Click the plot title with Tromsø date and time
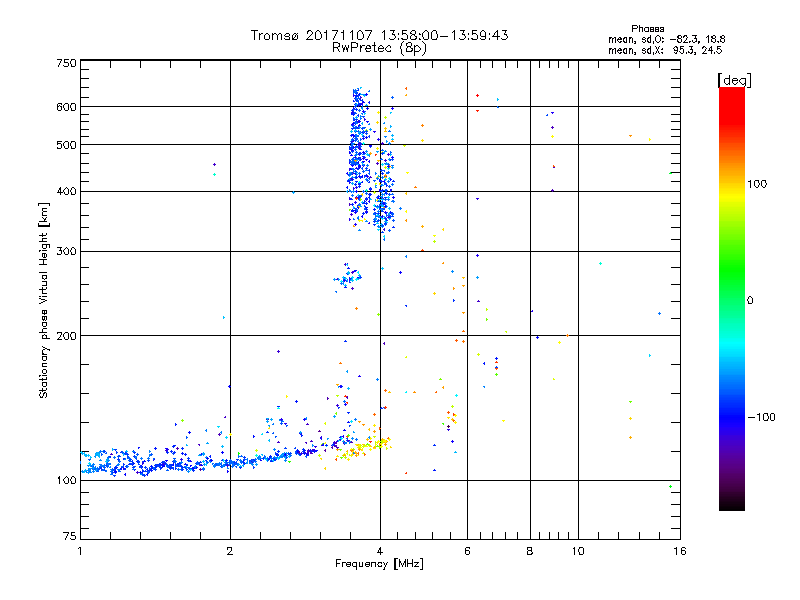 379,35
